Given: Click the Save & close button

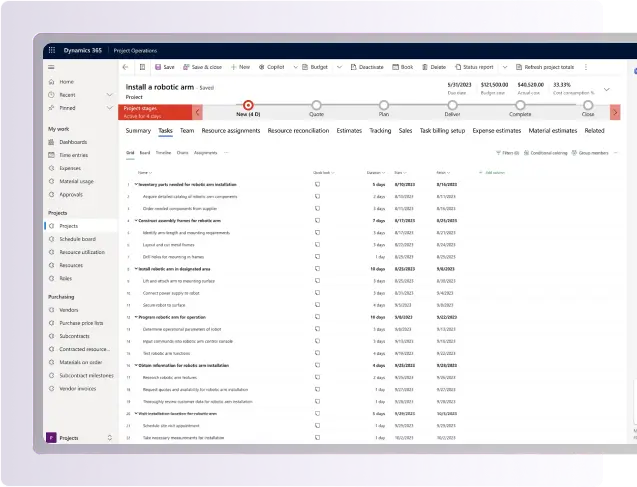Looking at the screenshot, I should click(x=207, y=67).
